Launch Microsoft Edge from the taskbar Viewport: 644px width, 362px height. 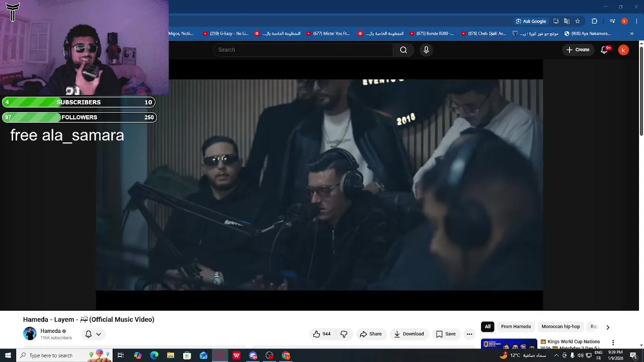(154, 355)
